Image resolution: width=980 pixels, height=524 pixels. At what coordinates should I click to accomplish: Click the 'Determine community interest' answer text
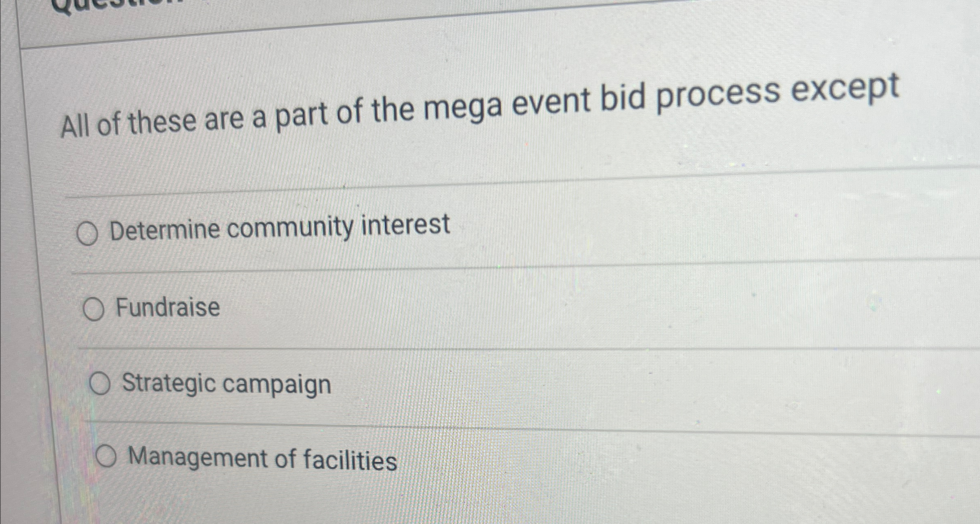pyautogui.click(x=280, y=228)
